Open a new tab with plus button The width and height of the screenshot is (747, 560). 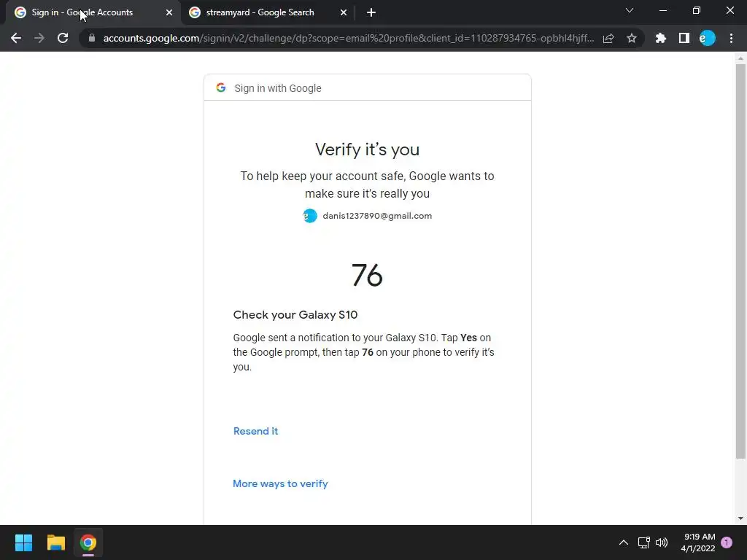[x=371, y=12]
